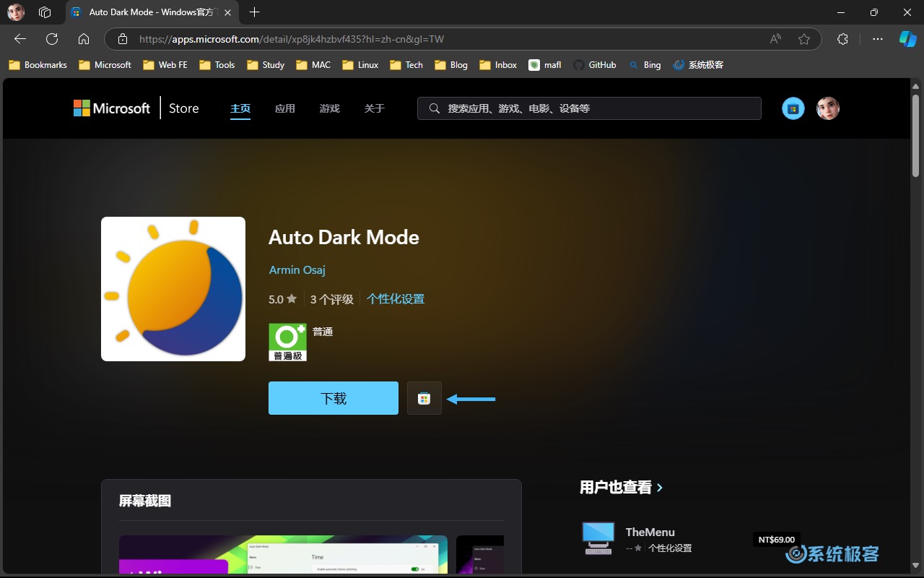Screen dimensions: 924x578
Task: Click the TheMenu monitor icon
Action: pyautogui.click(x=598, y=538)
